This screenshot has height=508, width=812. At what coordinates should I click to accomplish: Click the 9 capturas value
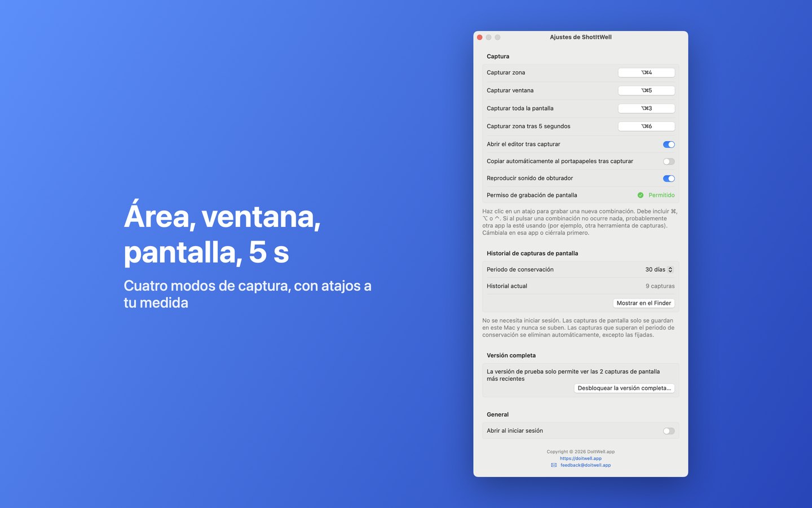(x=660, y=286)
